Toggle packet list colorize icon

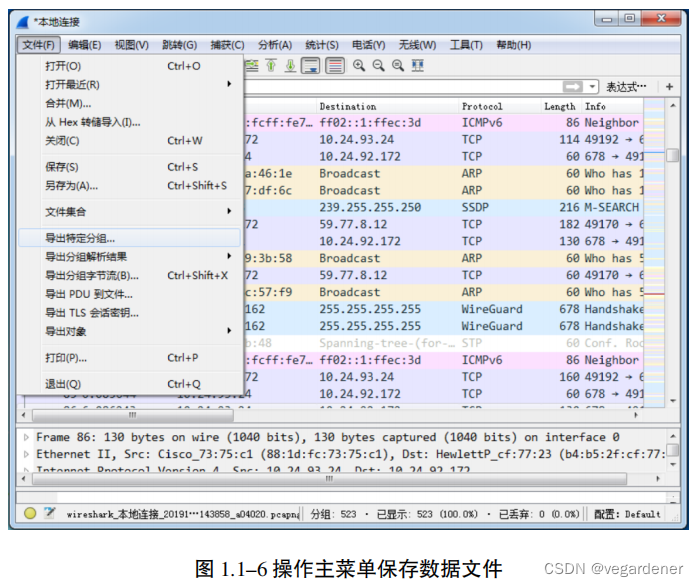335,66
